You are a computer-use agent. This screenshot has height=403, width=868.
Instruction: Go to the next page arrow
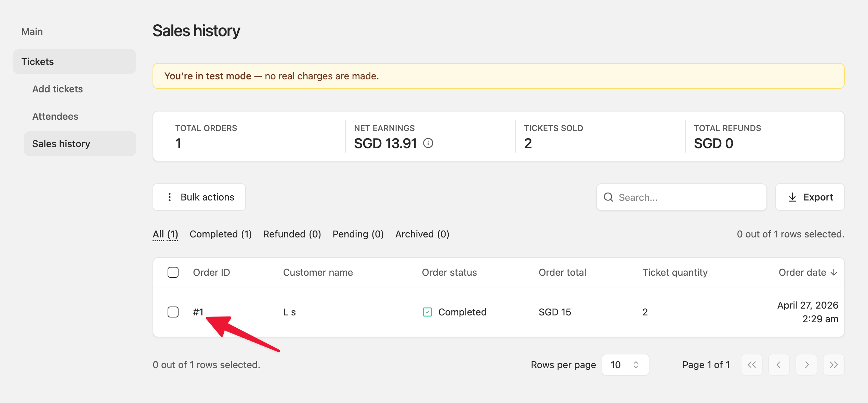806,365
